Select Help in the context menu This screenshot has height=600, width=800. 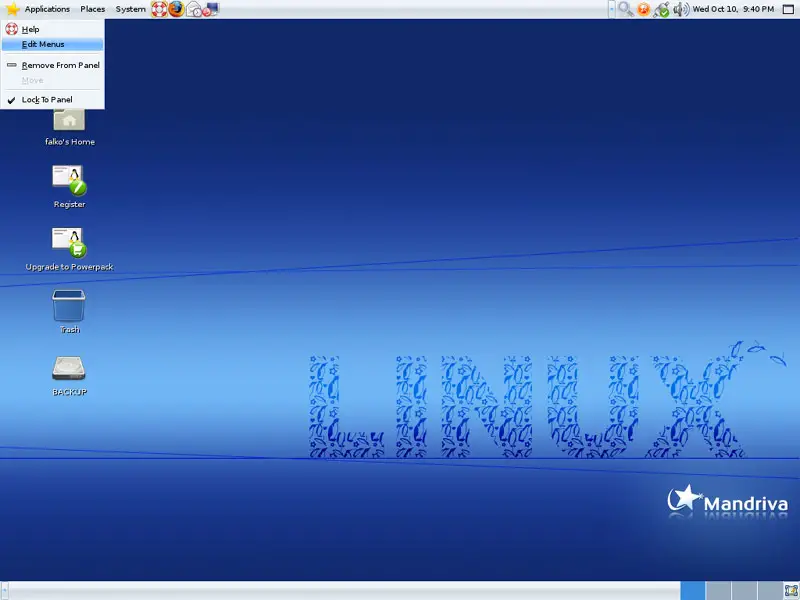tap(53, 29)
